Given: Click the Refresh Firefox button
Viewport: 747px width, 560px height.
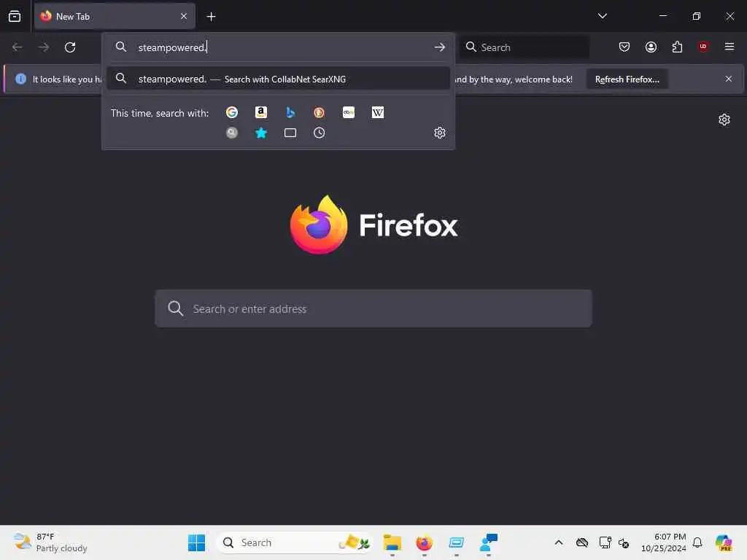Looking at the screenshot, I should [627, 79].
